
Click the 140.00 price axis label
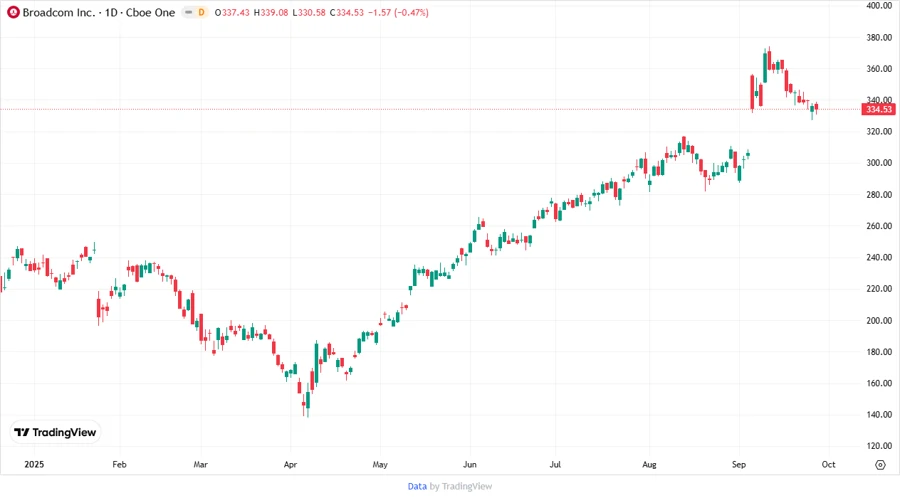(x=879, y=414)
